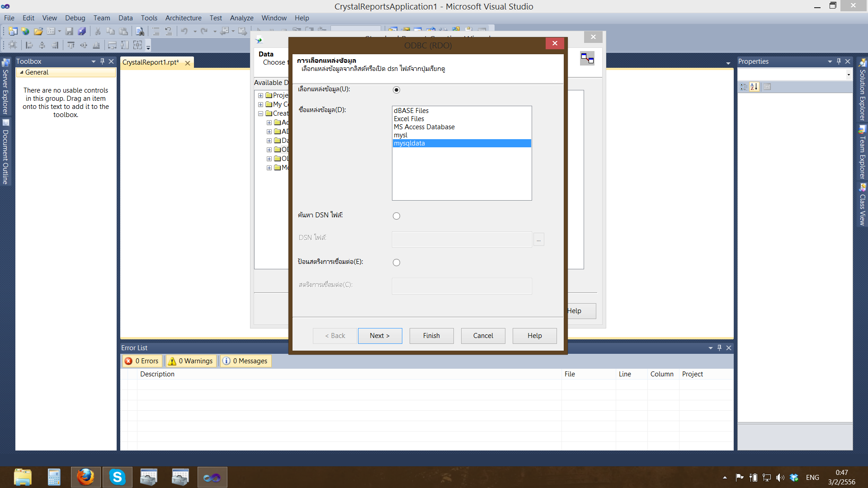
Task: Open Calculator from the taskbar
Action: [54, 477]
